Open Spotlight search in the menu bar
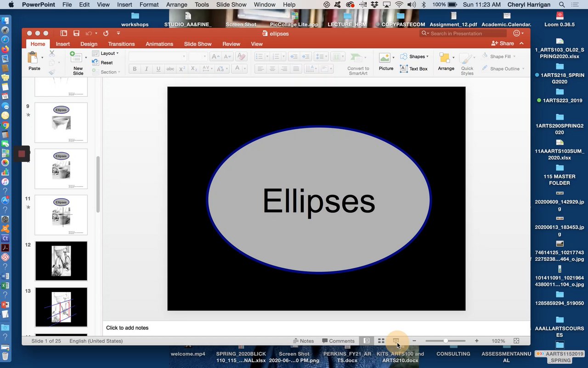The height and width of the screenshot is (368, 588). point(561,5)
